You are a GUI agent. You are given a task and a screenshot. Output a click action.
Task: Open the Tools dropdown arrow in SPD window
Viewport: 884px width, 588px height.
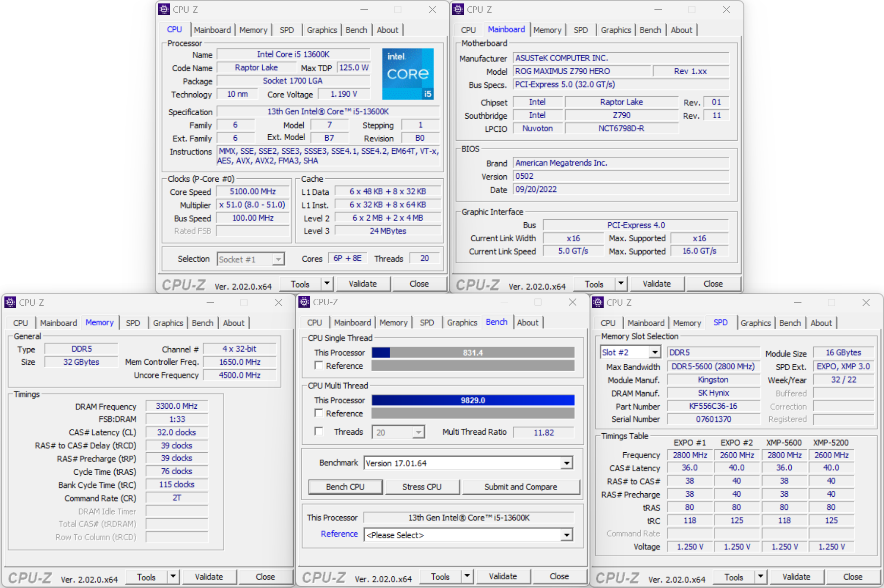[x=760, y=577]
